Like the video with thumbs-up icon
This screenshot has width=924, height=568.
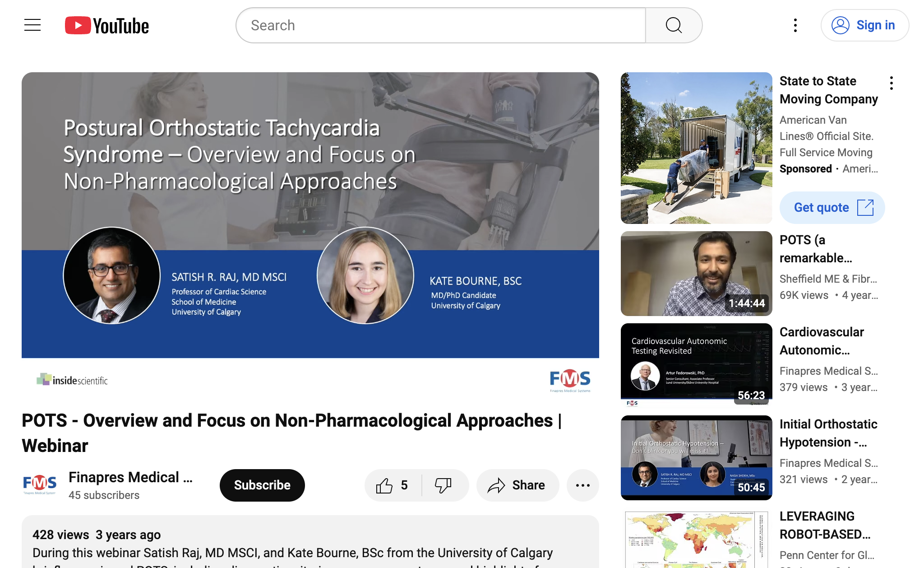[393, 485]
